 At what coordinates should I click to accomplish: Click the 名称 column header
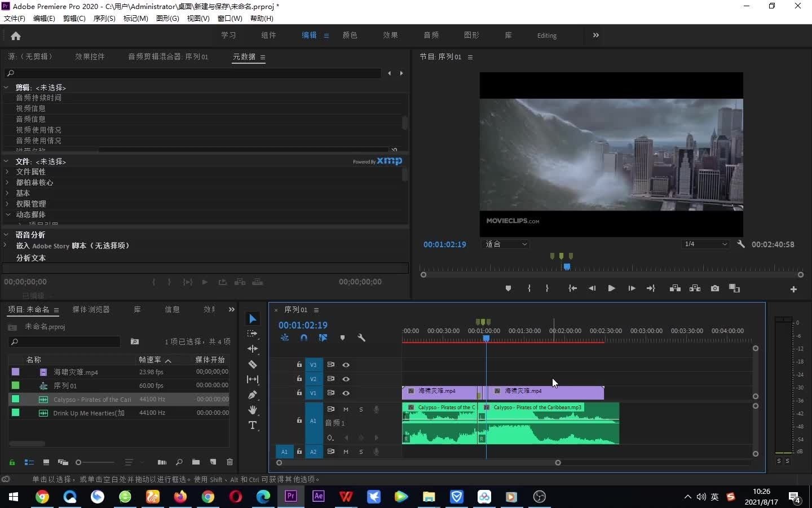click(x=34, y=360)
